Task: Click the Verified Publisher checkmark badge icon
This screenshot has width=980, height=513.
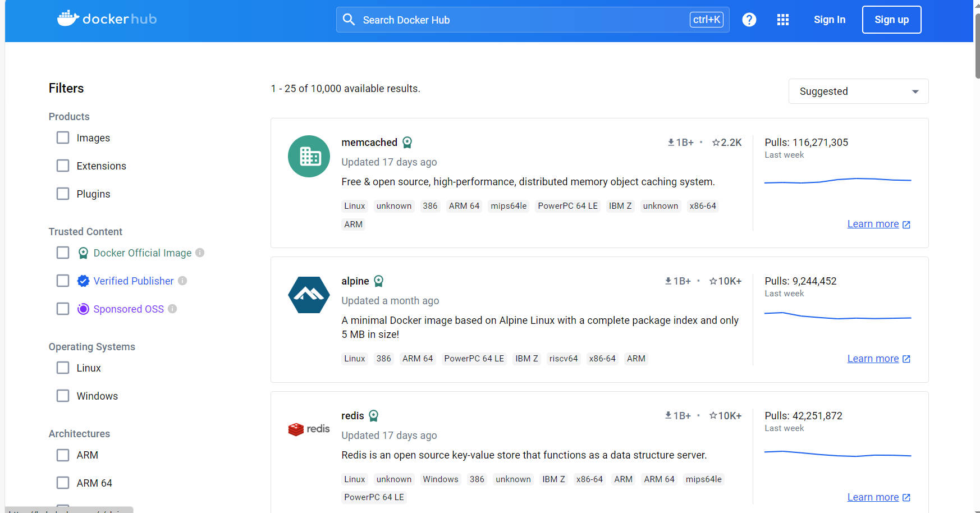Action: (83, 281)
